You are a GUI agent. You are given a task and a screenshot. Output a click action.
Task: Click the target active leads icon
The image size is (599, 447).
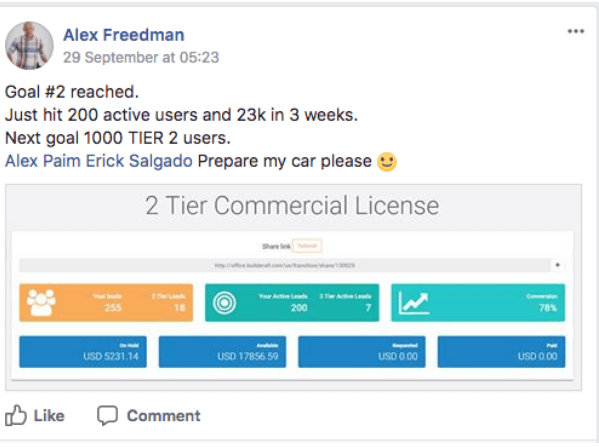[224, 303]
